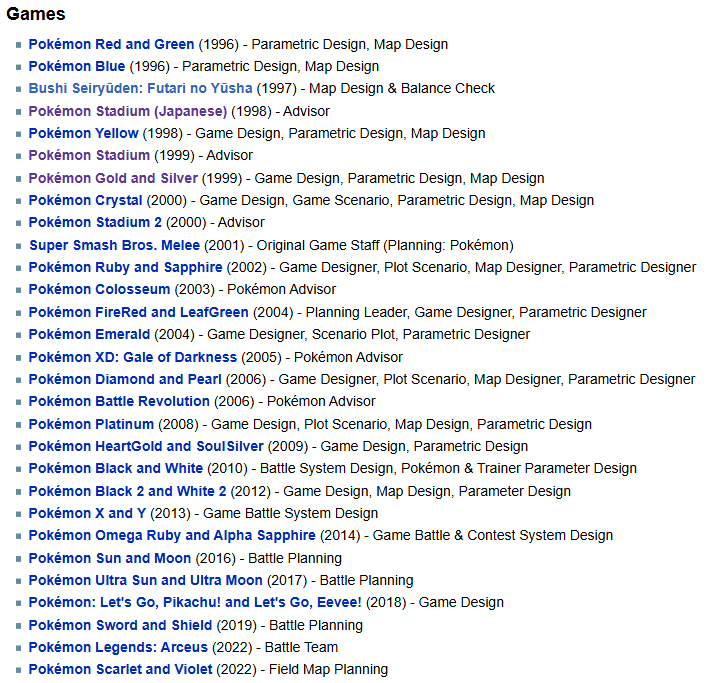
Task: Open Pokémon XD: Gale of Darkness link
Action: [133, 357]
